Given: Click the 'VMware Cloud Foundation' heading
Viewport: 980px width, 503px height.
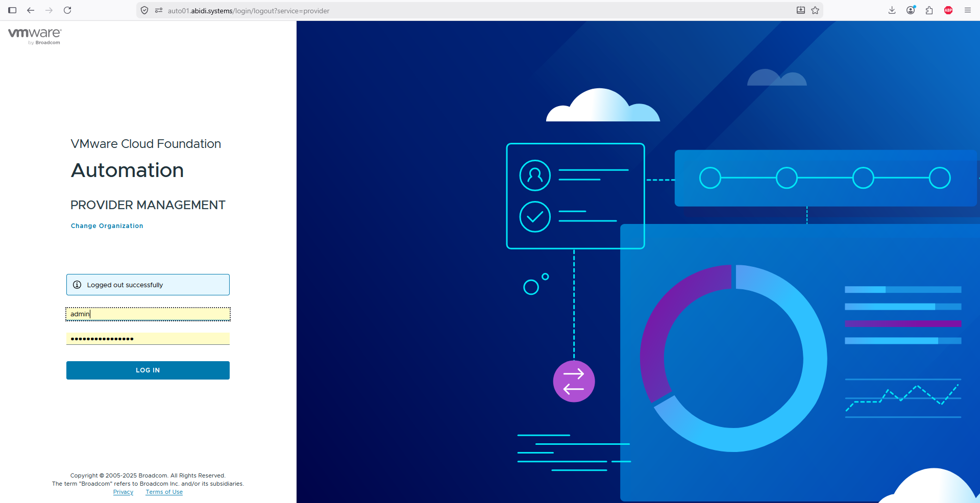Looking at the screenshot, I should (146, 144).
